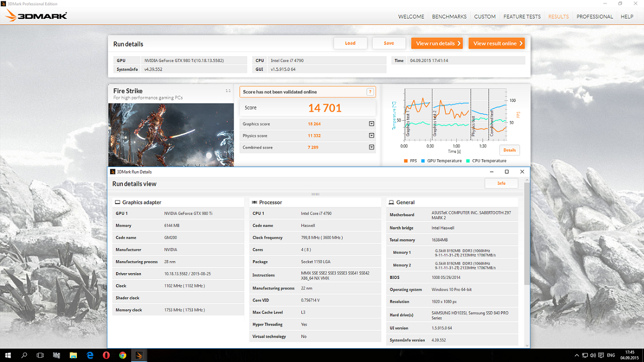This screenshot has width=644, height=362.
Task: Close the 3DMark Run Details window
Action: coord(522,172)
